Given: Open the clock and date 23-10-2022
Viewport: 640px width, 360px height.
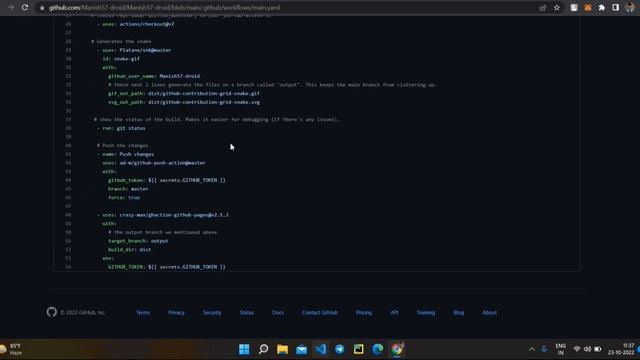Looking at the screenshot, I should 621,349.
